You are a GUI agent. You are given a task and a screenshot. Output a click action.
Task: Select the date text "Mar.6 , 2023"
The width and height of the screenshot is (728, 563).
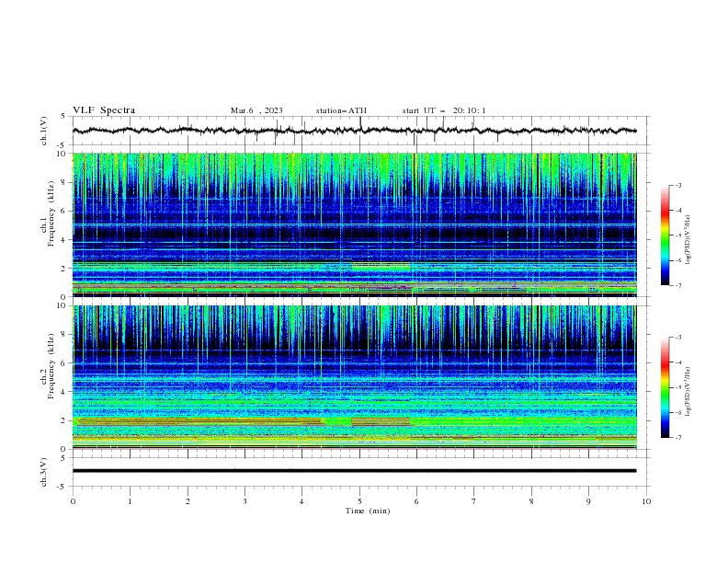256,110
